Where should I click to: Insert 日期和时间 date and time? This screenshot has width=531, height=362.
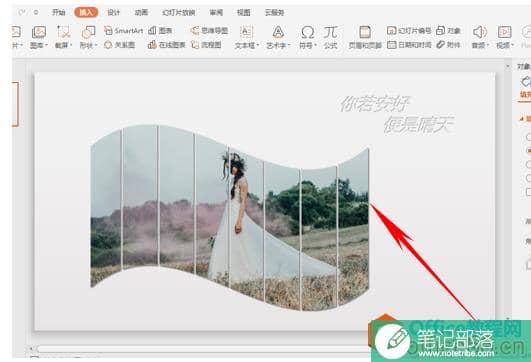(x=409, y=45)
